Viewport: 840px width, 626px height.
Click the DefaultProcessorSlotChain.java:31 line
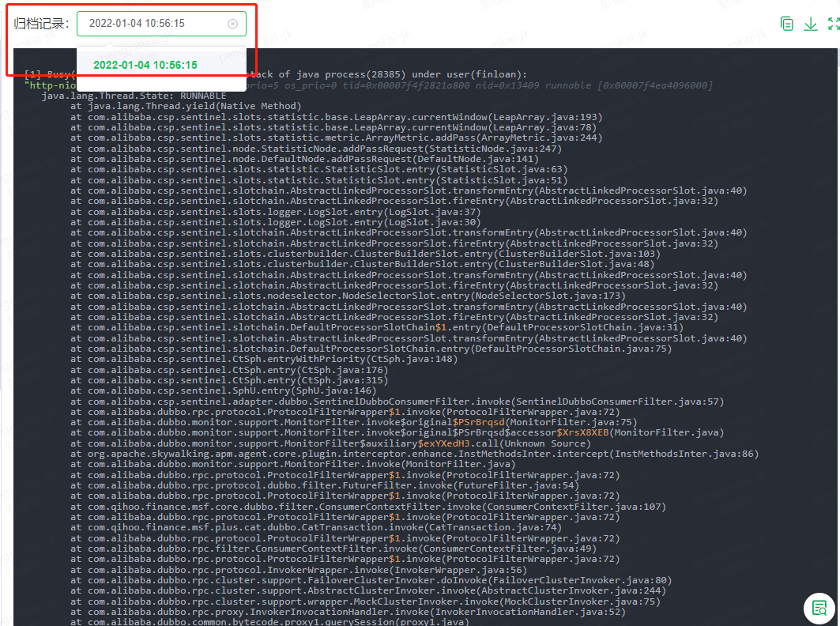tap(377, 327)
